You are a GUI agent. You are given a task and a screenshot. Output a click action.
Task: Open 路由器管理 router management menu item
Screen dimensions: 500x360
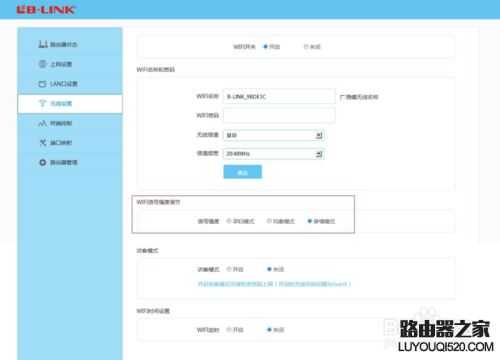(70, 162)
